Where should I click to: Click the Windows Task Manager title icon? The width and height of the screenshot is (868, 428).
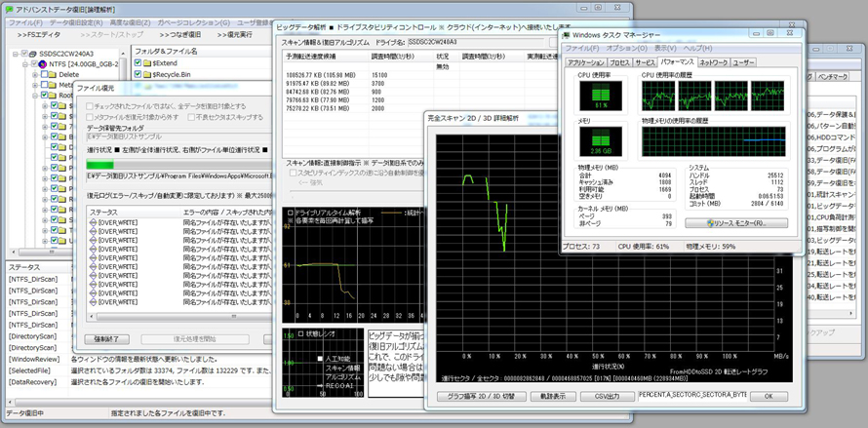567,34
